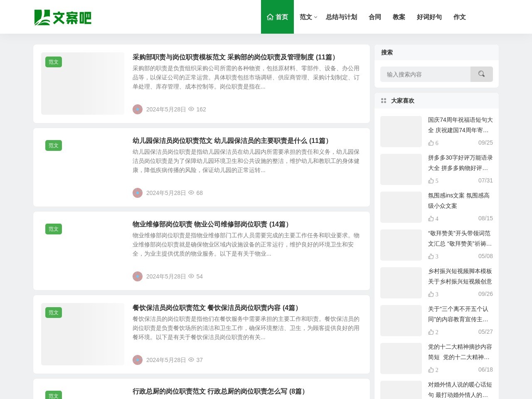The height and width of the screenshot is (399, 532).
Task: Click the 文案吧 site logo
Action: point(63,17)
